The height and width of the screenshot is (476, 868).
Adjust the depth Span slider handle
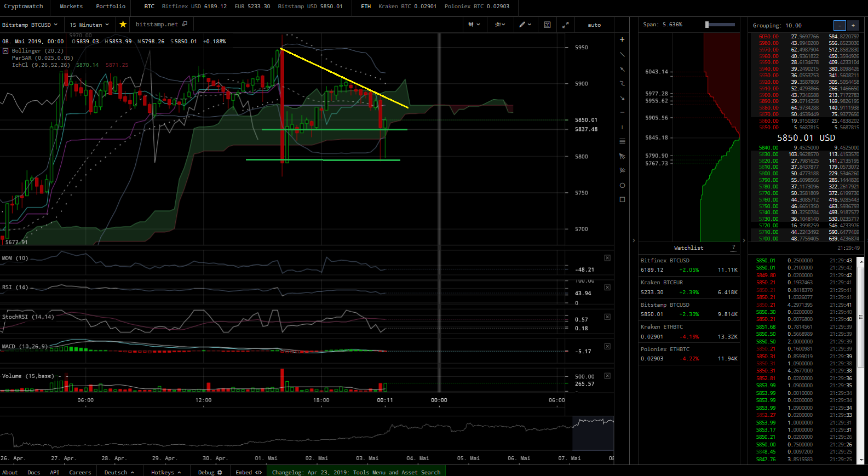707,25
